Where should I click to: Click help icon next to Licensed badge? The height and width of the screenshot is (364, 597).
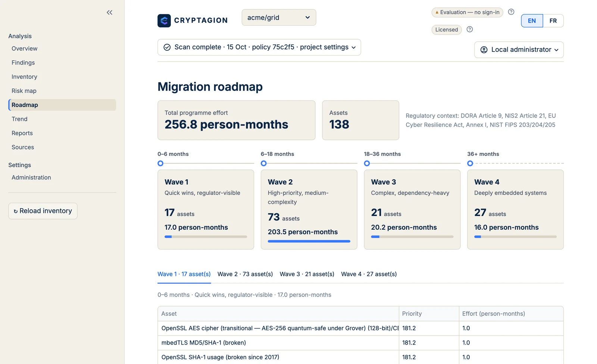point(470,29)
